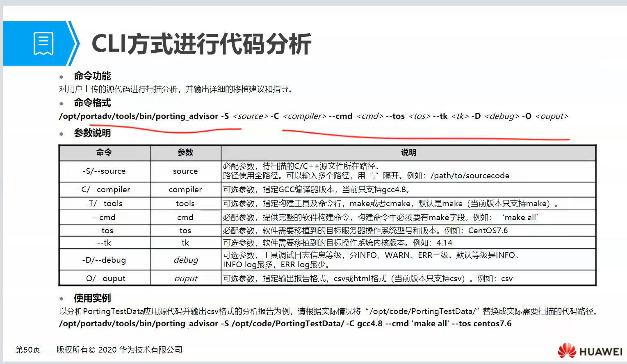Image resolution: width=627 pixels, height=364 pixels.
Task: Click the 'tools' parameter cell
Action: pyautogui.click(x=185, y=204)
